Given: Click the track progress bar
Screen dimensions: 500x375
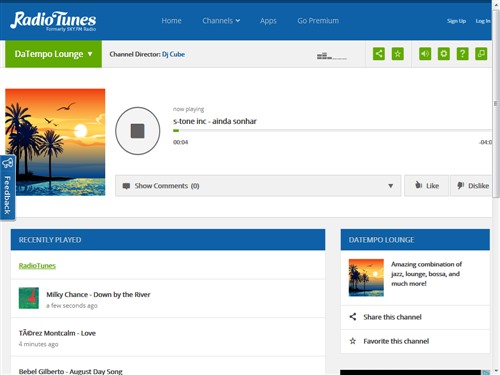Looking at the screenshot, I should 332,131.
